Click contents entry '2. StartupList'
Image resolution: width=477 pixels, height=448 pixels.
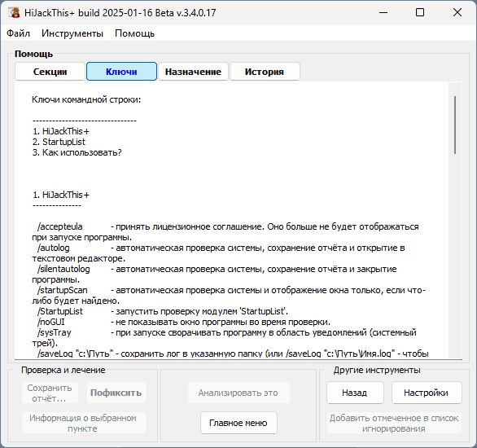[x=59, y=142]
